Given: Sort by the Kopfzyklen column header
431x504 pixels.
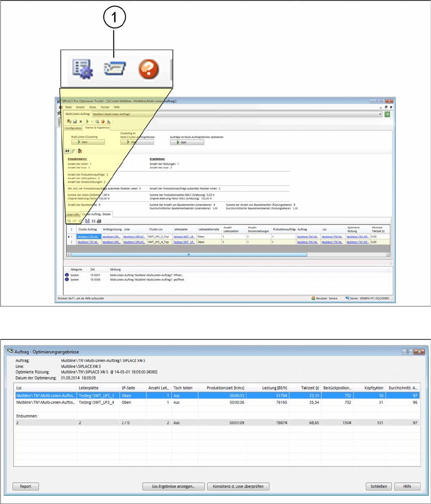Looking at the screenshot, I should pyautogui.click(x=370, y=388).
